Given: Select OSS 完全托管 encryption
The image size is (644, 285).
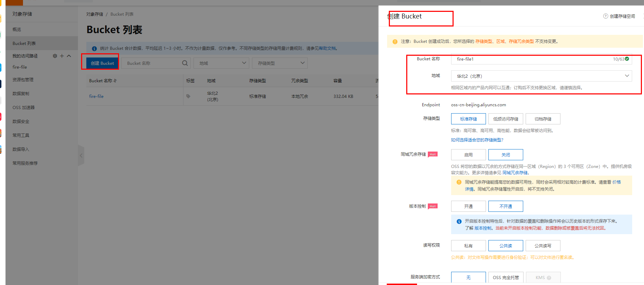Looking at the screenshot, I should [x=506, y=277].
